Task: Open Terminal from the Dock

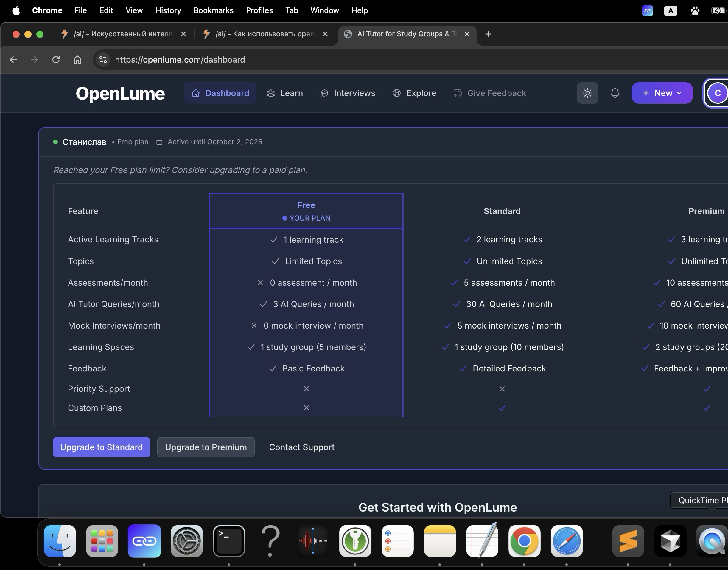Action: [229, 540]
